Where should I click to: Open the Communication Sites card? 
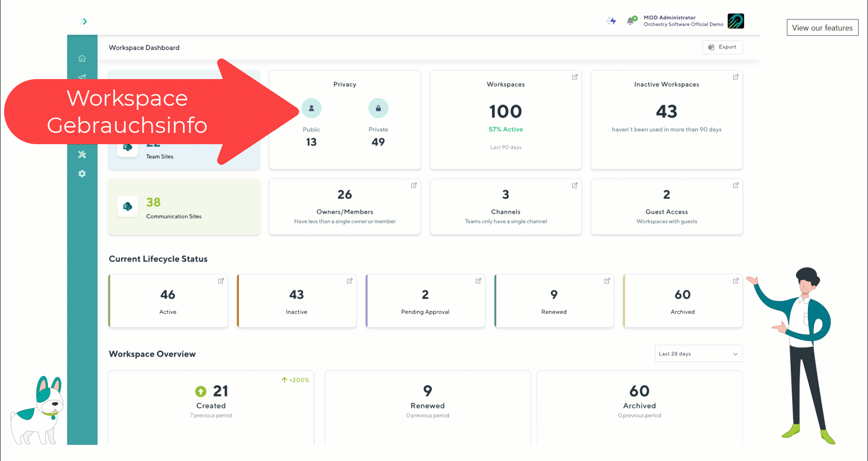(184, 207)
